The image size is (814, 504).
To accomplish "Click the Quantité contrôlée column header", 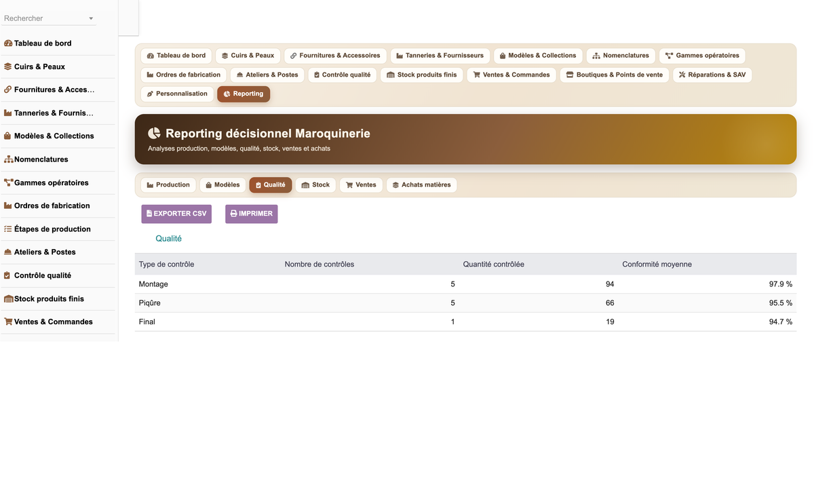I will (x=493, y=264).
